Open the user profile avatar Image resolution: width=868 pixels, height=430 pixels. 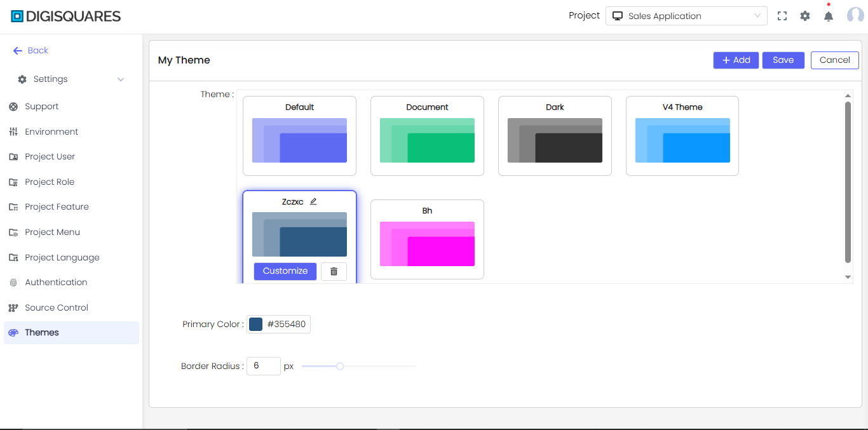[x=855, y=16]
